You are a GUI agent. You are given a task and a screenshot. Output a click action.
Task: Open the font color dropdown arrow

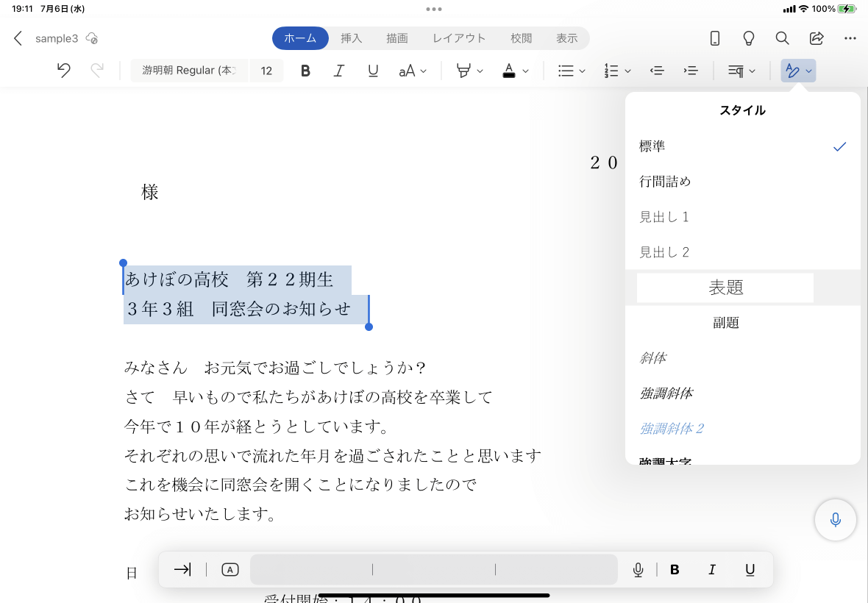(x=525, y=71)
